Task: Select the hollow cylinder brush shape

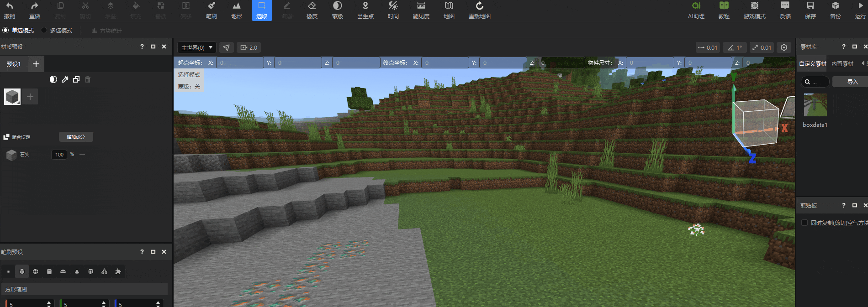Action: [x=90, y=271]
